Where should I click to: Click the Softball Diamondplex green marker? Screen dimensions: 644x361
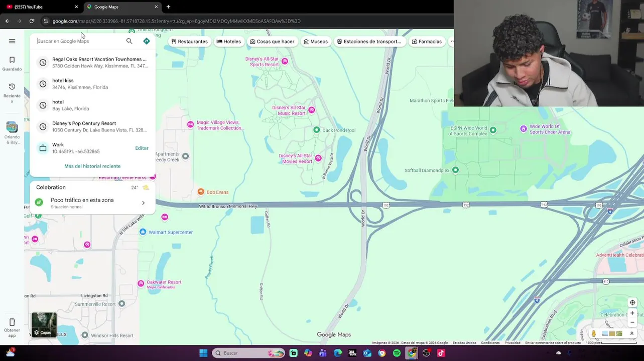[455, 170]
